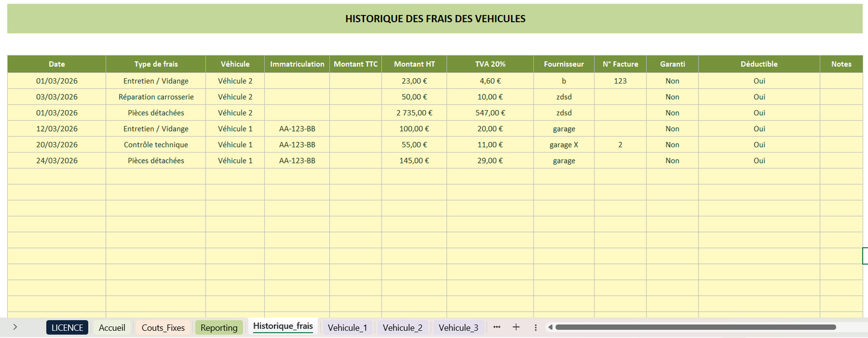Open the Vehicule_3 sheet tab
The width and height of the screenshot is (868, 338).
click(458, 327)
